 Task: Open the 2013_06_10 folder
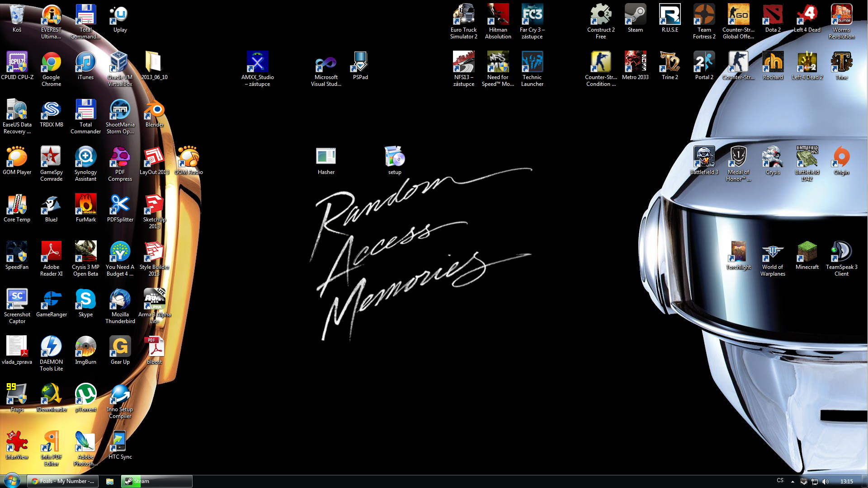click(154, 66)
